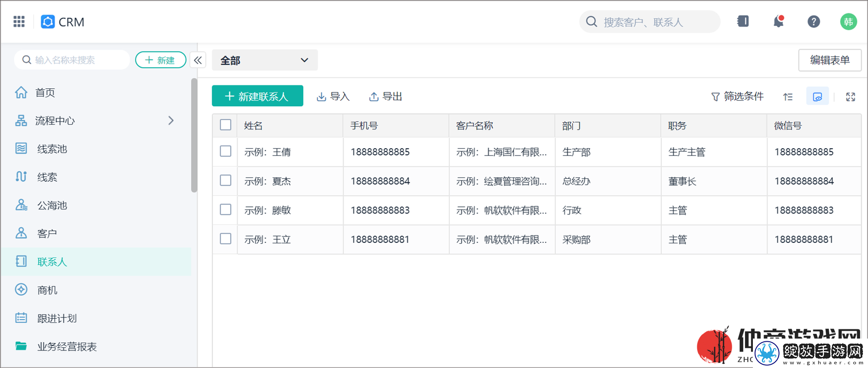Open notifications bell icon
Viewport: 868px width, 368px height.
pyautogui.click(x=779, y=21)
